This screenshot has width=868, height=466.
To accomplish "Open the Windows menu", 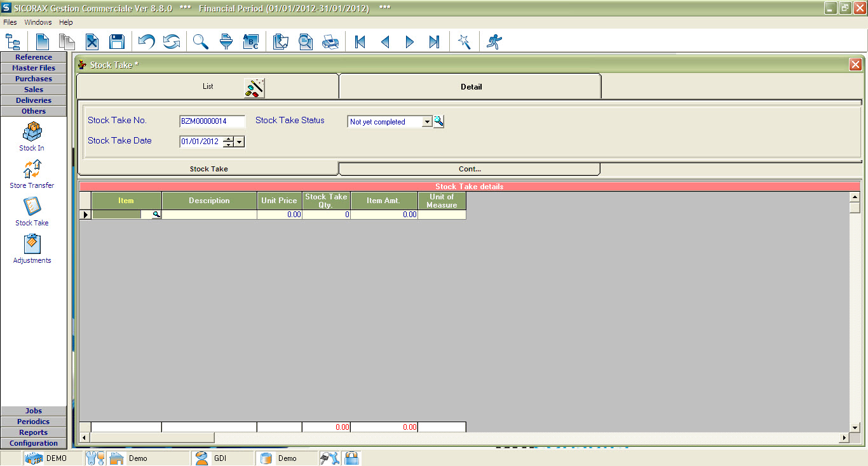I will tap(38, 22).
